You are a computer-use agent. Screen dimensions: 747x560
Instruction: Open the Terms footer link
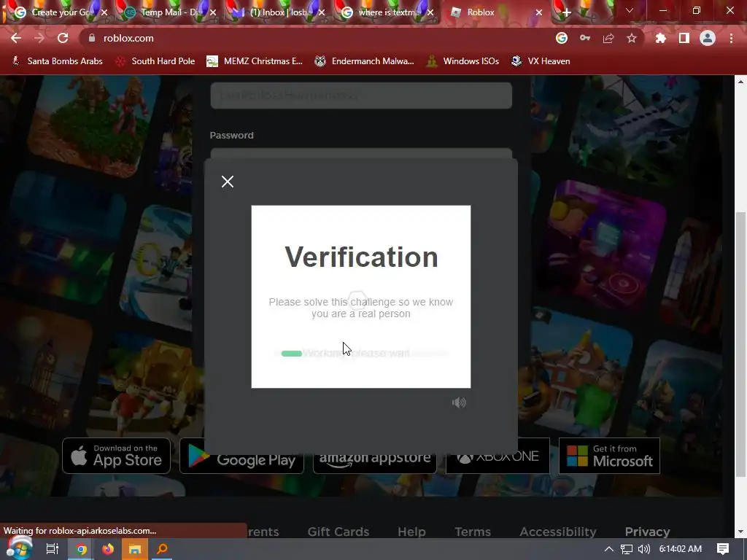point(473,532)
